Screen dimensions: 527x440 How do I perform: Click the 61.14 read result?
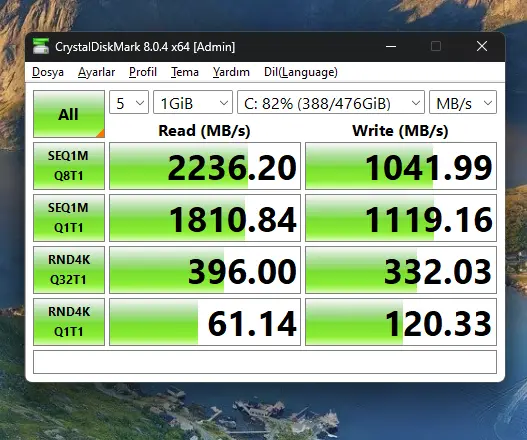click(205, 322)
